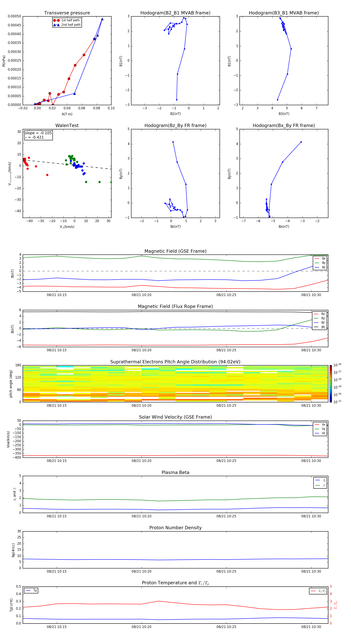Viewport: 351px width, 644px height.
Task: Click the top triangle marker on Transverse pressure curve
Action: pos(102,19)
